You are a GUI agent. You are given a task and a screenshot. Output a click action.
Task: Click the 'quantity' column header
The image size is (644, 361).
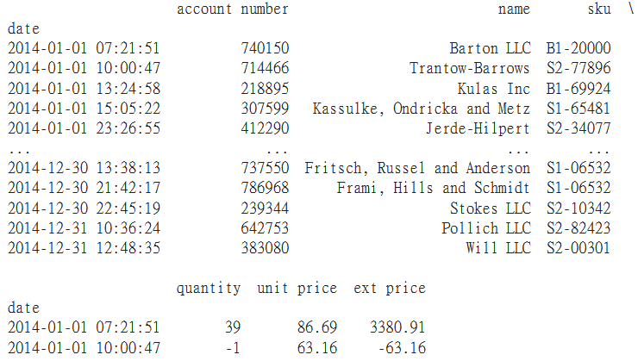pos(209,289)
